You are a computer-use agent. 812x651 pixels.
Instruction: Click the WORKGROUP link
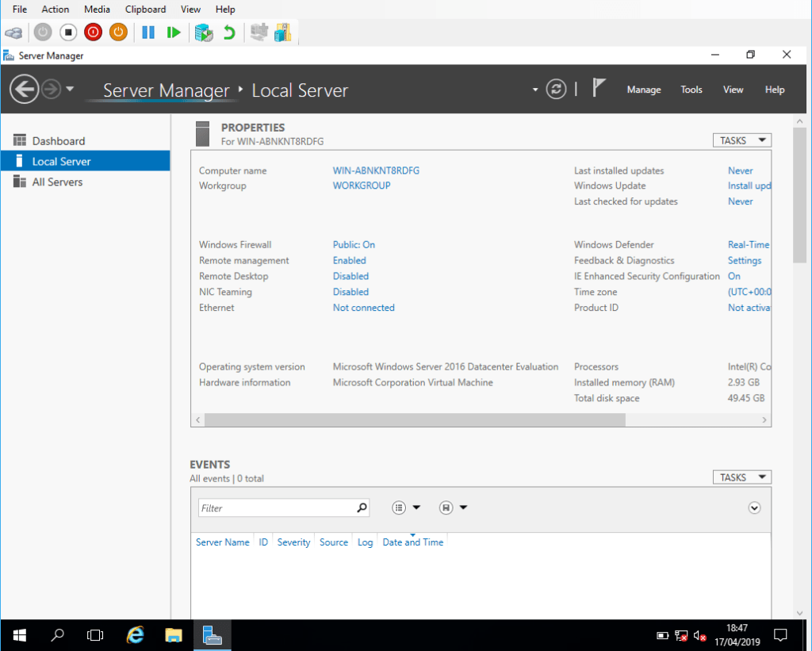[x=362, y=186]
